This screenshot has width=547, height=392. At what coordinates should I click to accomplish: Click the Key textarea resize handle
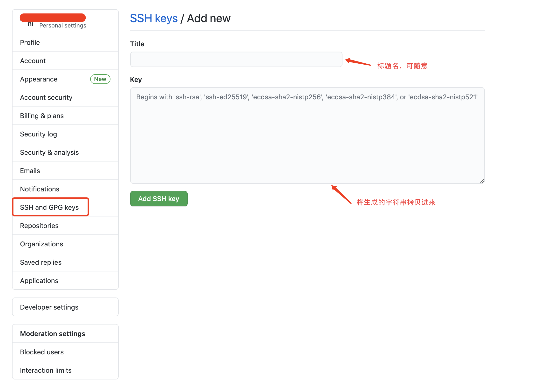(x=482, y=181)
